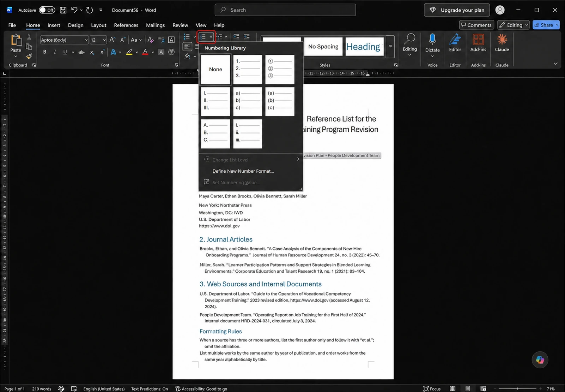The image size is (565, 392).
Task: Open the Editor pane
Action: 455,43
